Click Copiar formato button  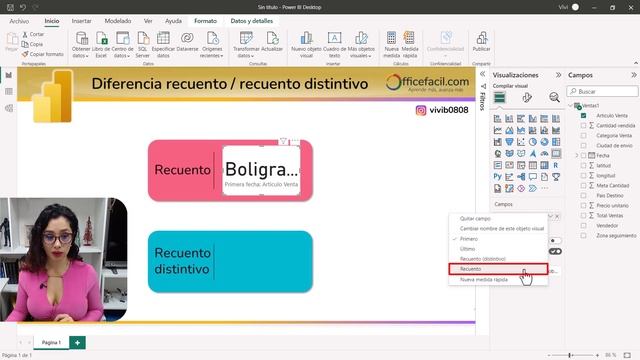(42, 54)
